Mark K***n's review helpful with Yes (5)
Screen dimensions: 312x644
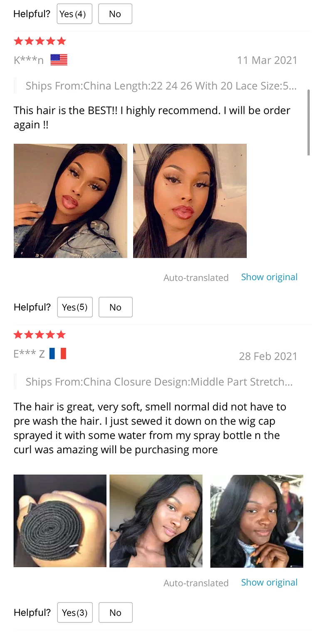click(75, 307)
